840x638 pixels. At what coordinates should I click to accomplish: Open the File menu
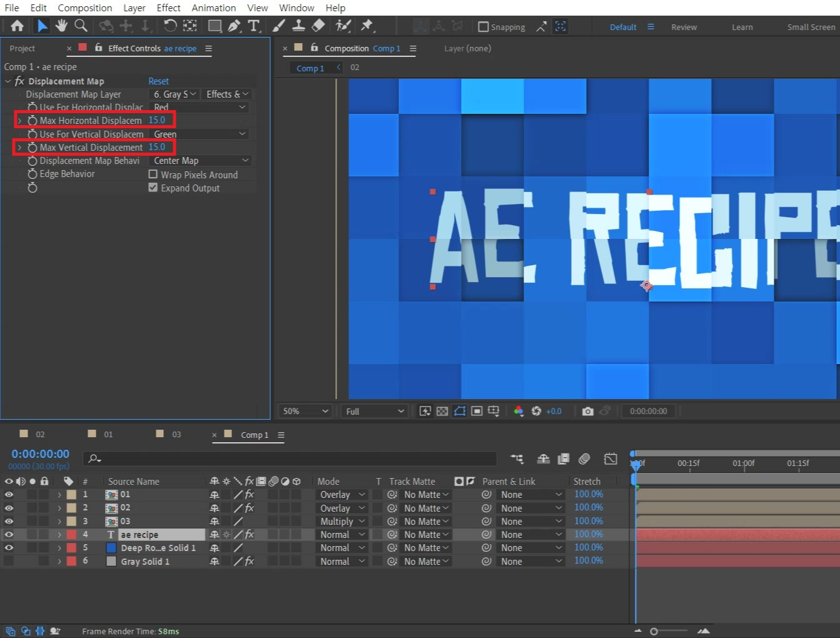point(12,8)
